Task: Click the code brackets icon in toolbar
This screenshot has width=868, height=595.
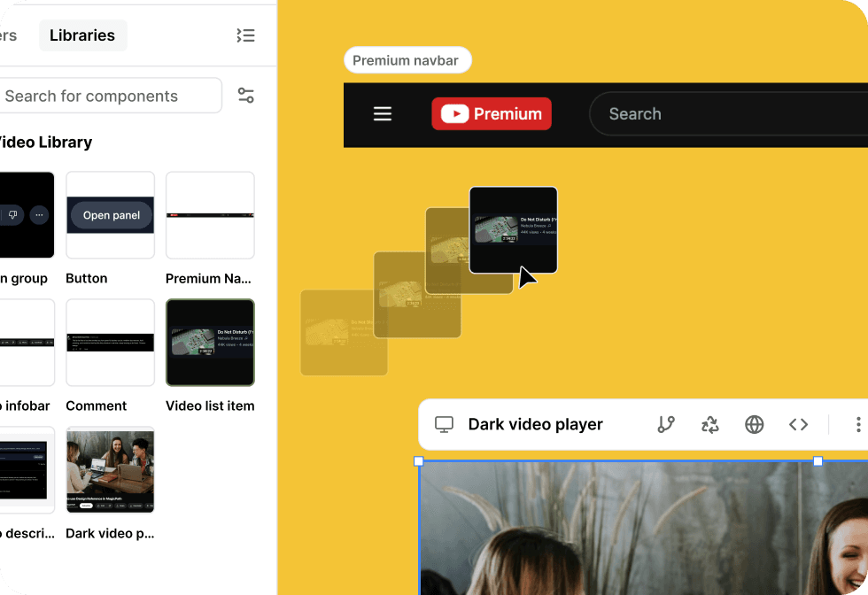Action: (799, 425)
